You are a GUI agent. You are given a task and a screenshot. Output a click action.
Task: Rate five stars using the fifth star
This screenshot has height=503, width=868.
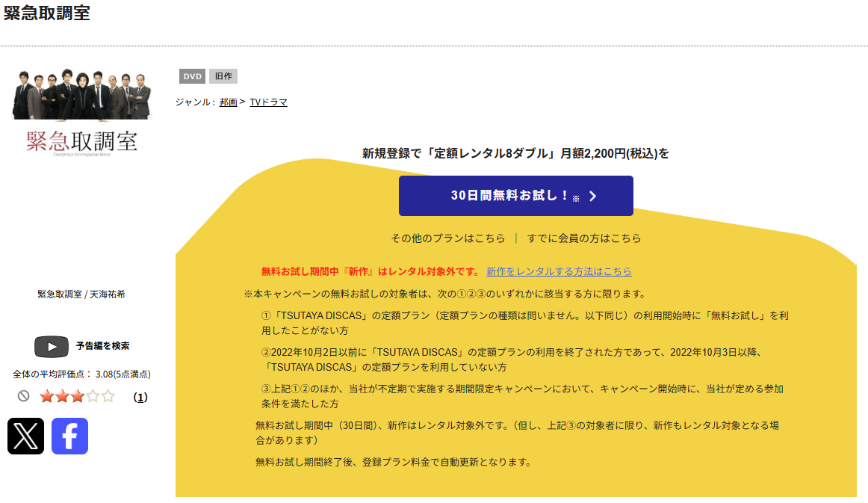pos(108,396)
